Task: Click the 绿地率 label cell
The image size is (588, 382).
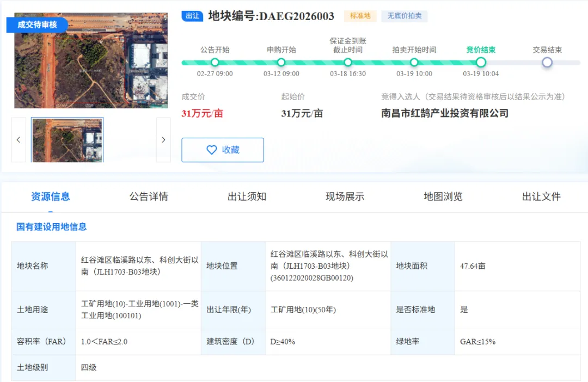Action: tap(422, 342)
